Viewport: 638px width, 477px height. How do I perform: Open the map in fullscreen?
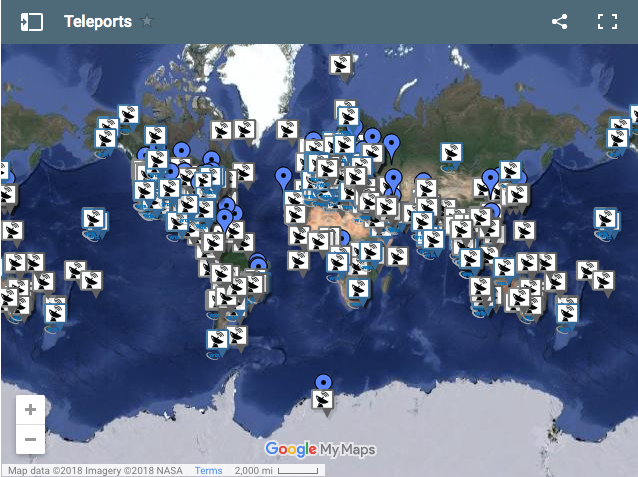tap(607, 22)
